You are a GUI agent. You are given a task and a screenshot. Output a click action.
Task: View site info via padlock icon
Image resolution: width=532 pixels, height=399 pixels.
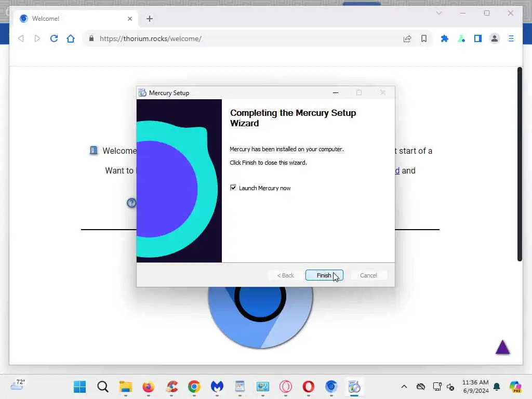click(x=91, y=38)
